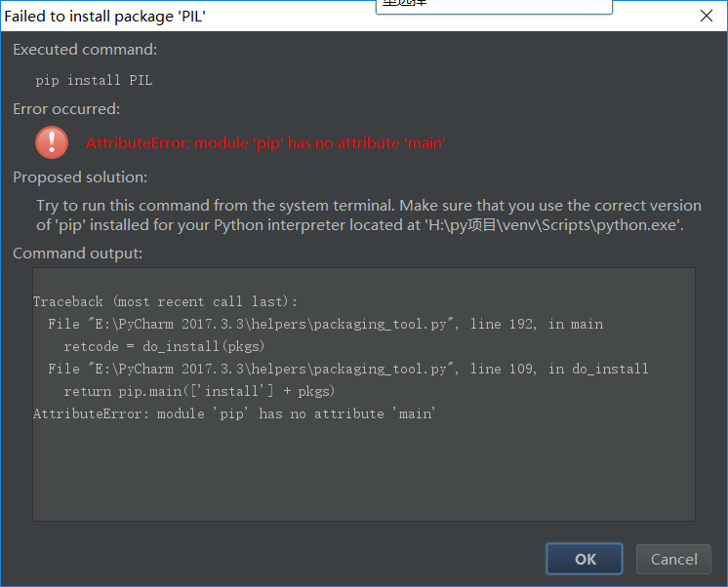Dismiss dialog with the Cancel button

coord(673,559)
